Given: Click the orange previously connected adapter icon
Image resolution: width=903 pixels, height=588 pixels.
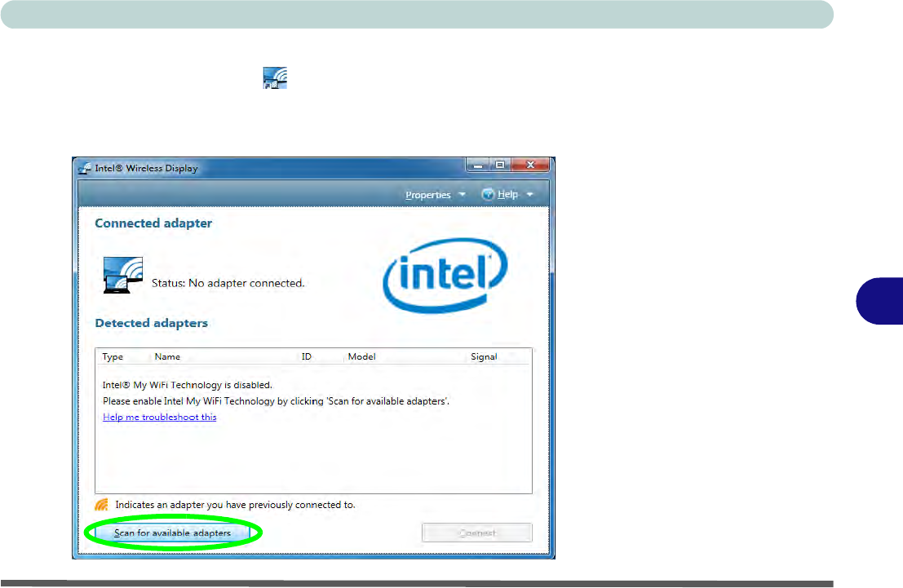Looking at the screenshot, I should [x=101, y=505].
